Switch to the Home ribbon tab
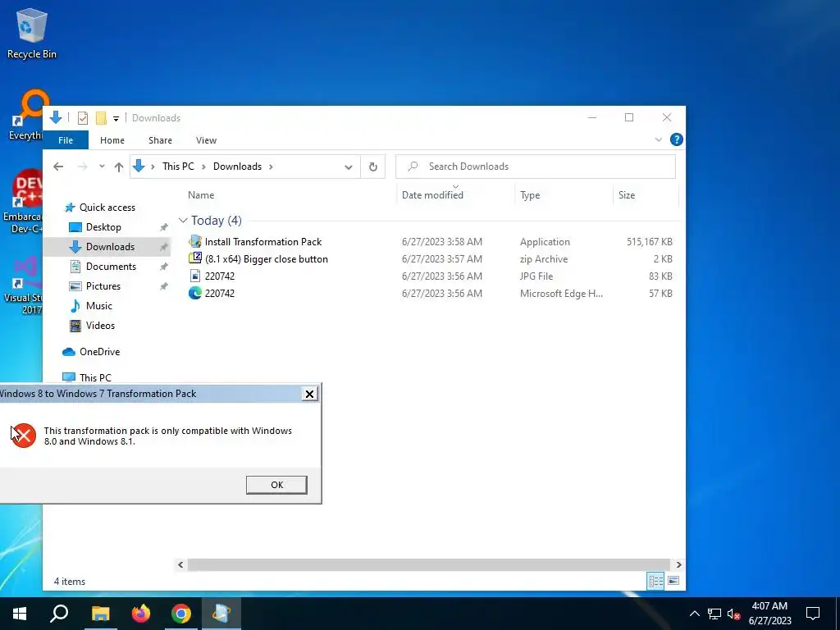The image size is (840, 630). point(112,140)
